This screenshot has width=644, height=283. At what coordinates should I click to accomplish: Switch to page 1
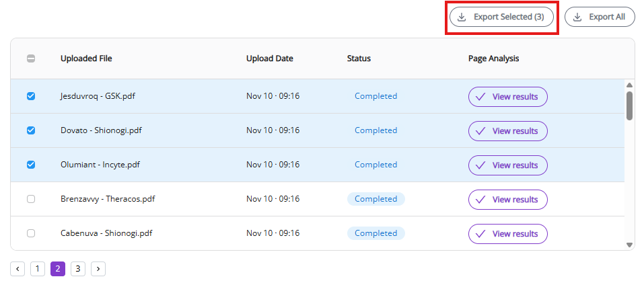38,269
